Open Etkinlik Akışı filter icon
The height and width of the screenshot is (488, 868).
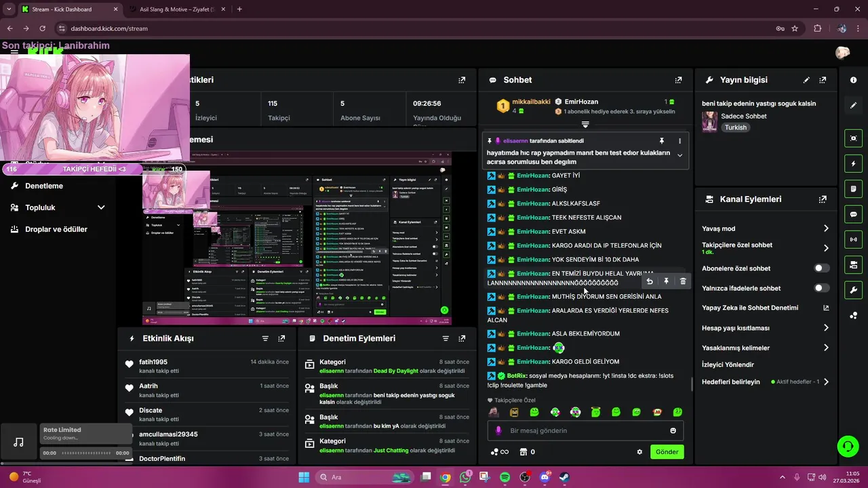point(265,338)
